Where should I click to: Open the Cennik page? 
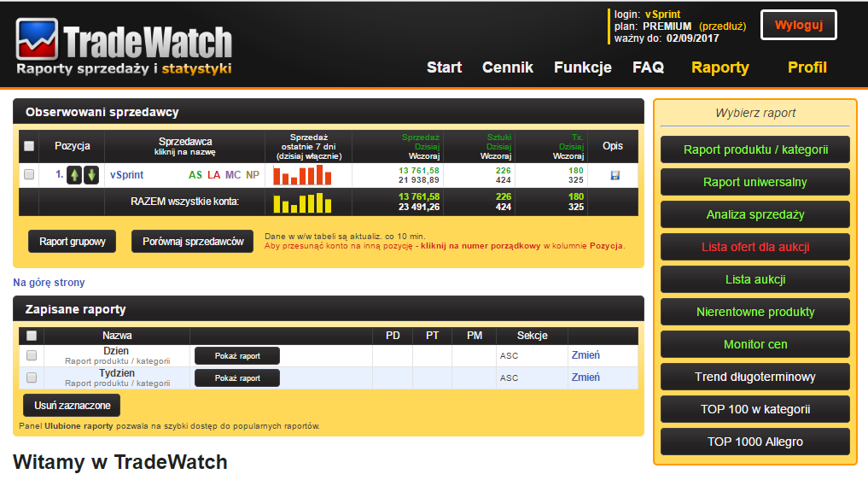(x=508, y=67)
